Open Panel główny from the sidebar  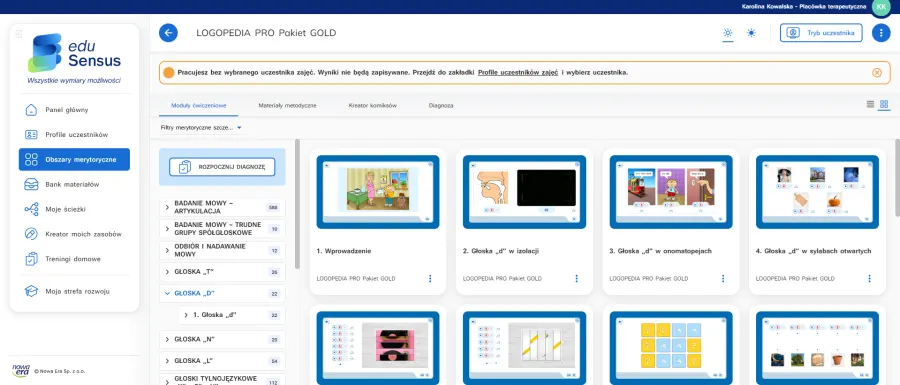pyautogui.click(x=74, y=110)
